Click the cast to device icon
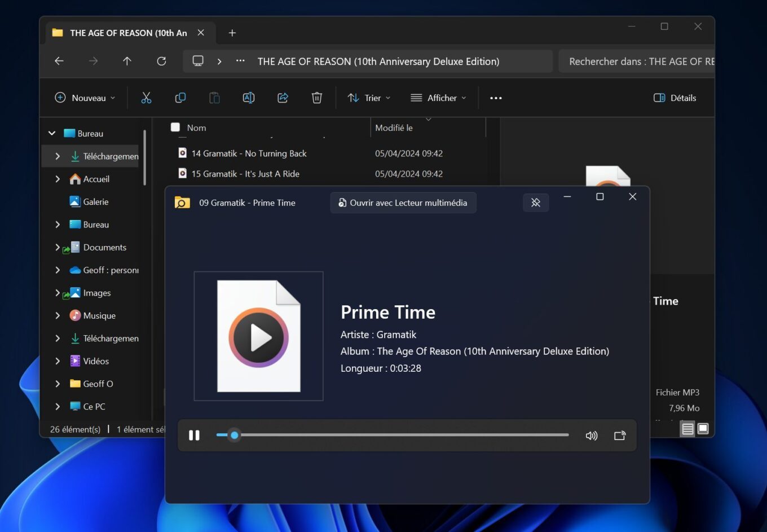The width and height of the screenshot is (767, 532). coord(620,436)
